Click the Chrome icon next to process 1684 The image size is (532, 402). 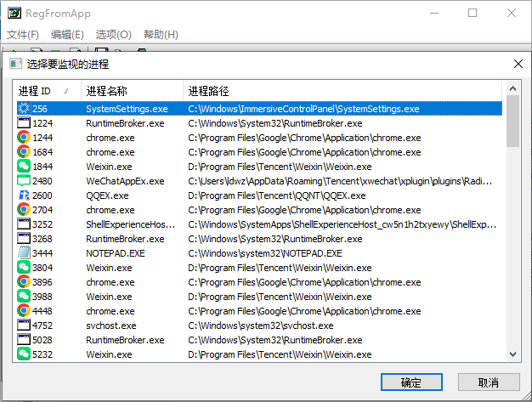(x=24, y=152)
